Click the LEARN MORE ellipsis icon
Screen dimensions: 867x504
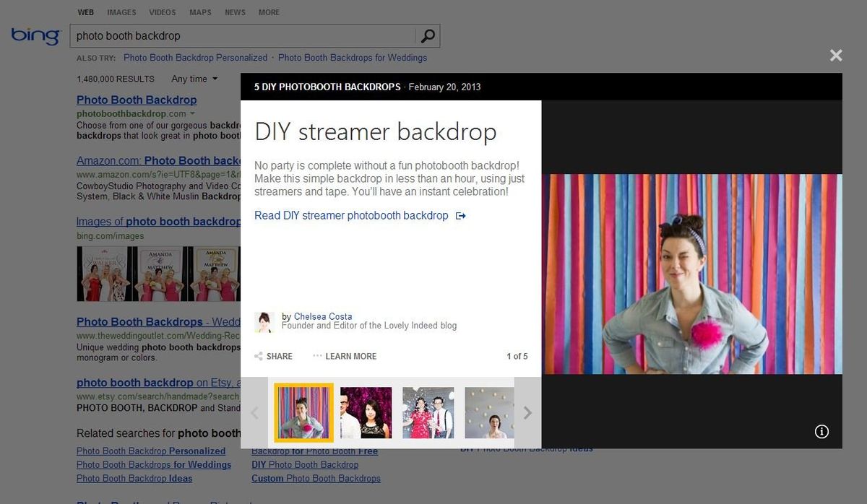[x=316, y=355]
